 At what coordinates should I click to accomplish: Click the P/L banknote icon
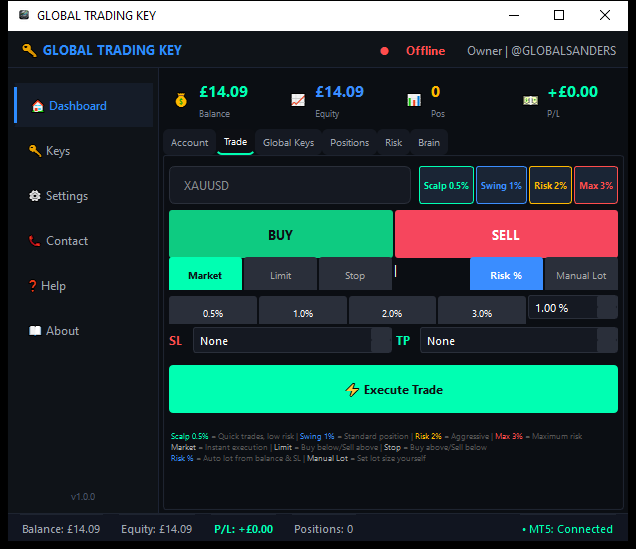coord(531,100)
